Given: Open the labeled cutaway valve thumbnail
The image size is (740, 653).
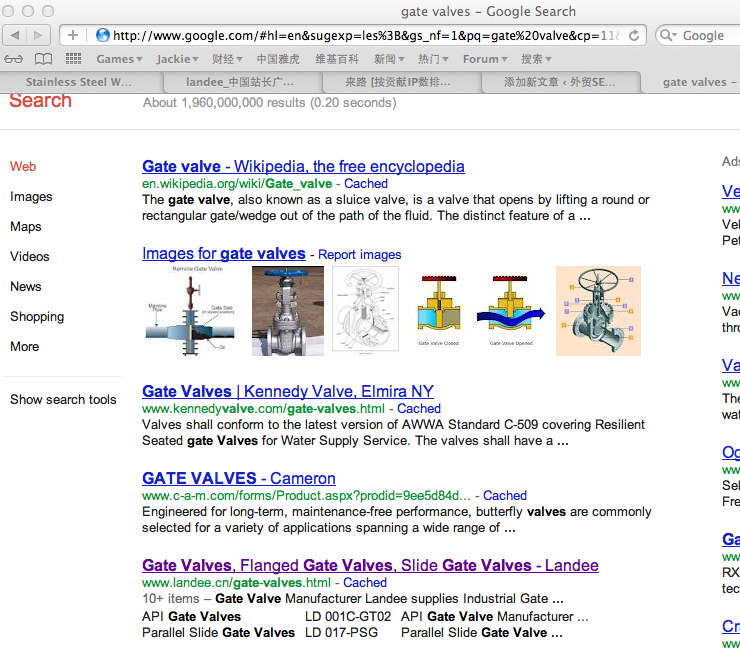Looking at the screenshot, I should [598, 311].
